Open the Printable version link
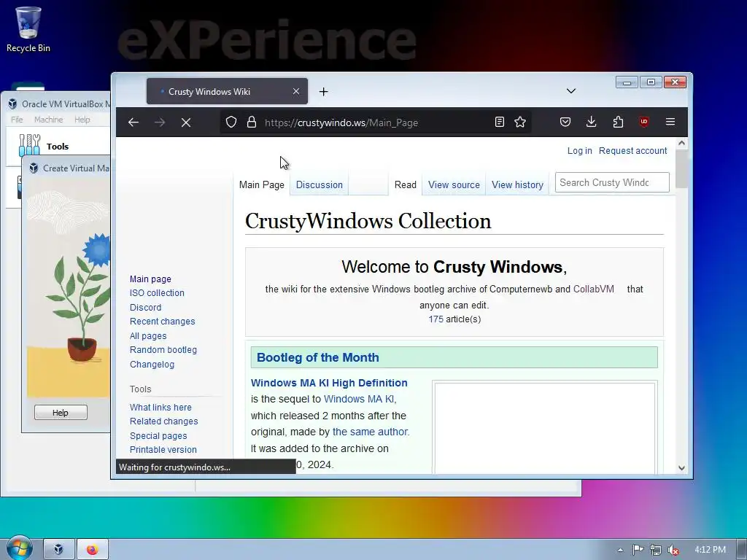747x560 pixels. 163,449
